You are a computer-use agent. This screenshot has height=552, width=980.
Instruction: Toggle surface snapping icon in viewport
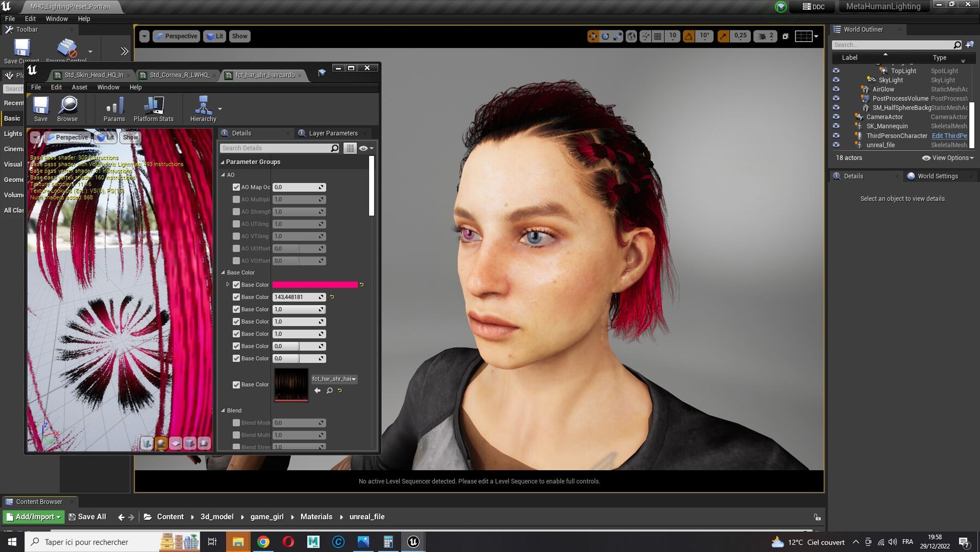645,36
